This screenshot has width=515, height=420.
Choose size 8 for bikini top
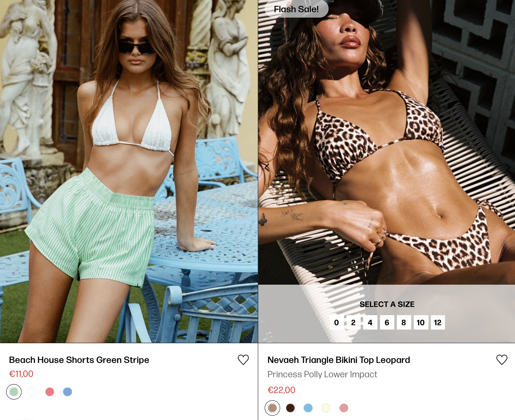click(x=404, y=322)
